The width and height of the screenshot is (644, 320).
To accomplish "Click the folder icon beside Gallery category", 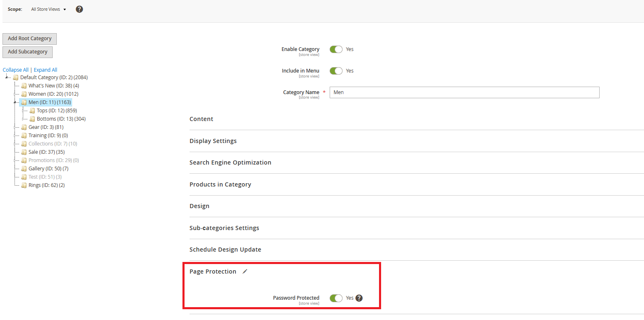I will 24,169.
